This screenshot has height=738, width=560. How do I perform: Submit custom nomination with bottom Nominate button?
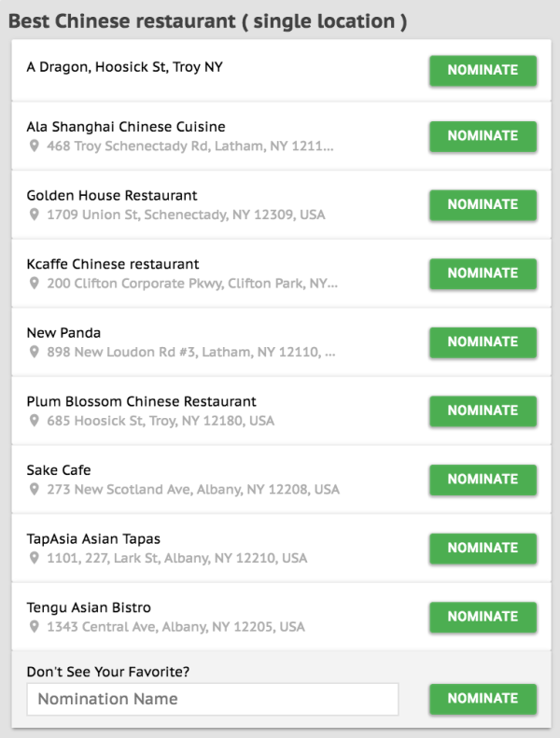pos(483,699)
